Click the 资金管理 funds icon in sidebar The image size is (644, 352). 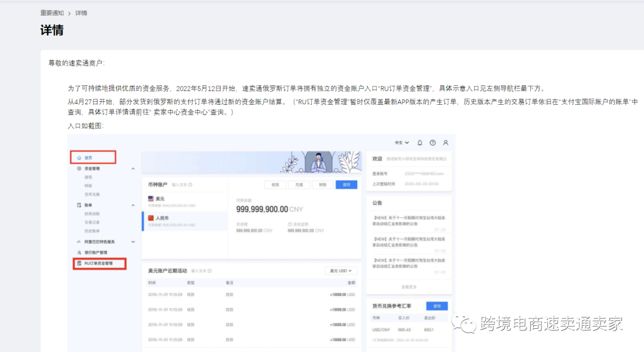78,168
